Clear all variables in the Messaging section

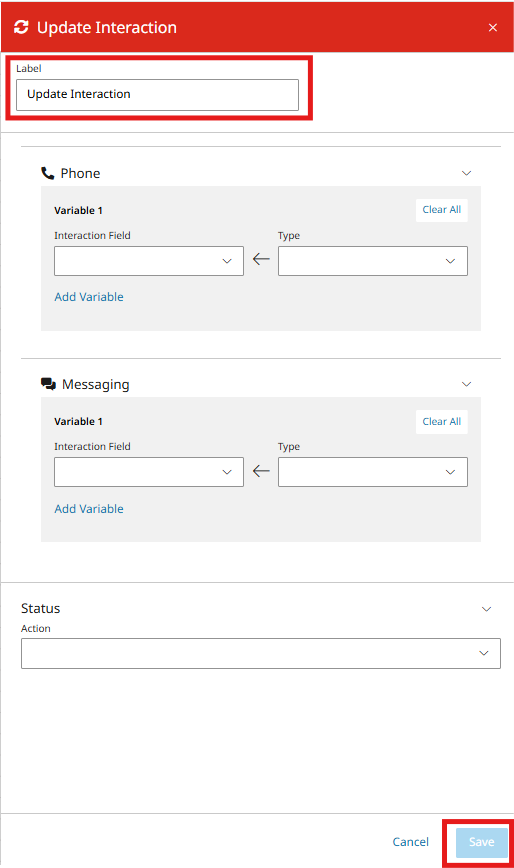(442, 422)
